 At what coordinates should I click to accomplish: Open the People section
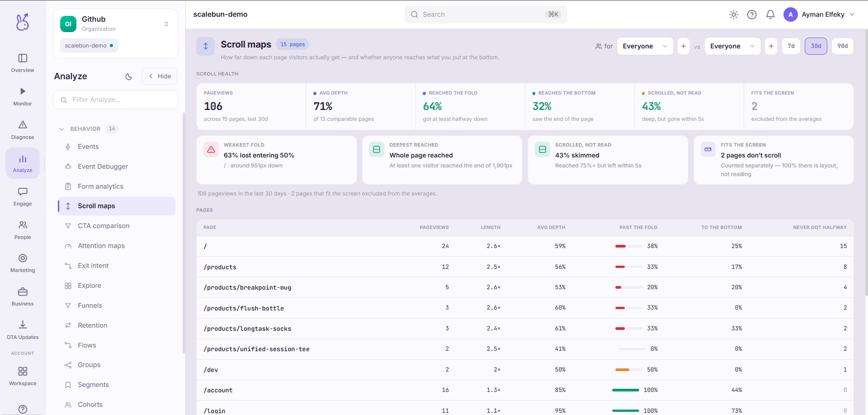click(x=23, y=230)
